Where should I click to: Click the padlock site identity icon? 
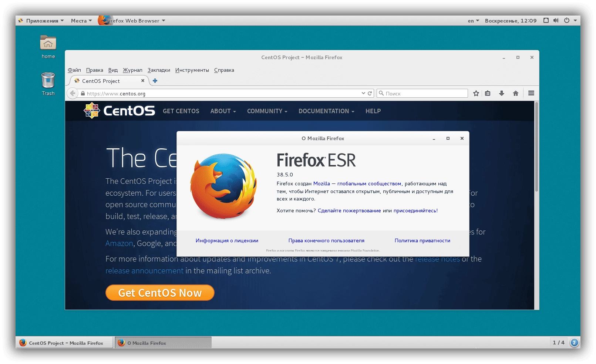[83, 94]
